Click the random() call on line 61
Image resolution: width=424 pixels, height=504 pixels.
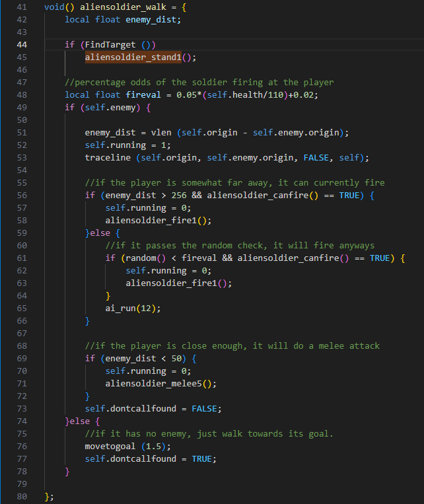tap(140, 258)
